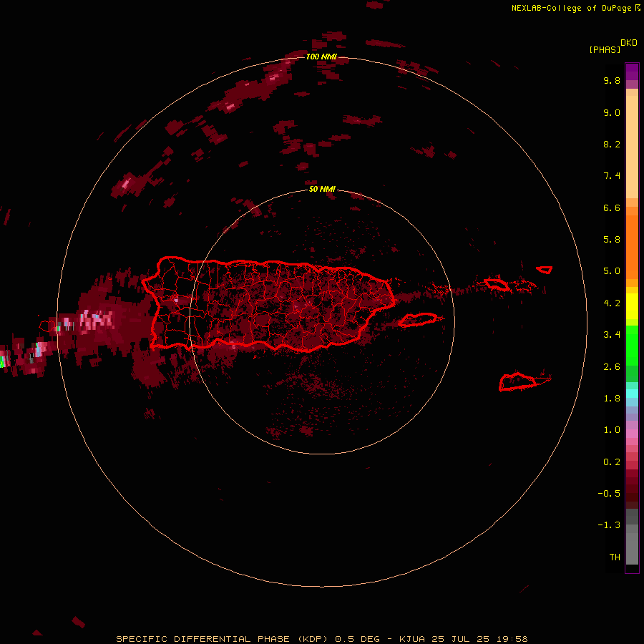Click the 3.4 value on the color scale

(612, 335)
